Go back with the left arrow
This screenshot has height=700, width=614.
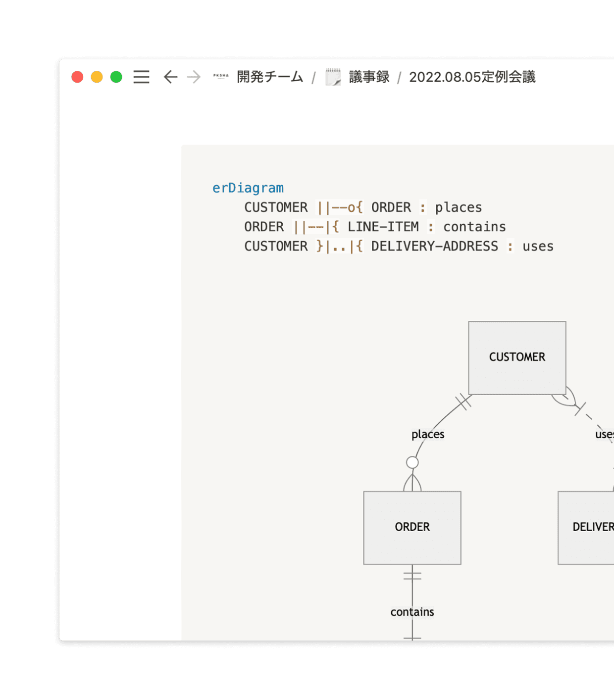(x=170, y=77)
